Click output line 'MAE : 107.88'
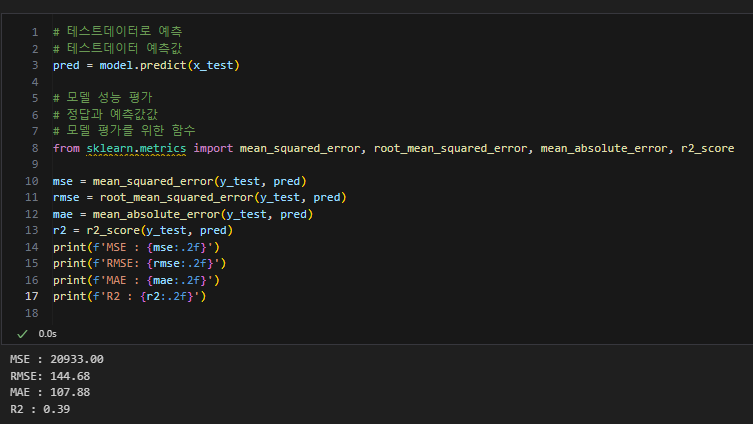Screen dimensions: 753x424 click(50, 392)
